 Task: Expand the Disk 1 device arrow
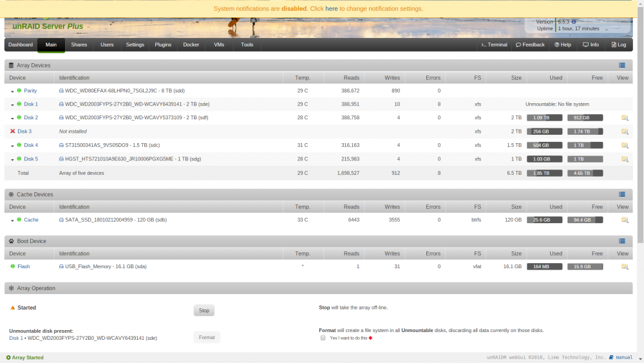coord(12,105)
